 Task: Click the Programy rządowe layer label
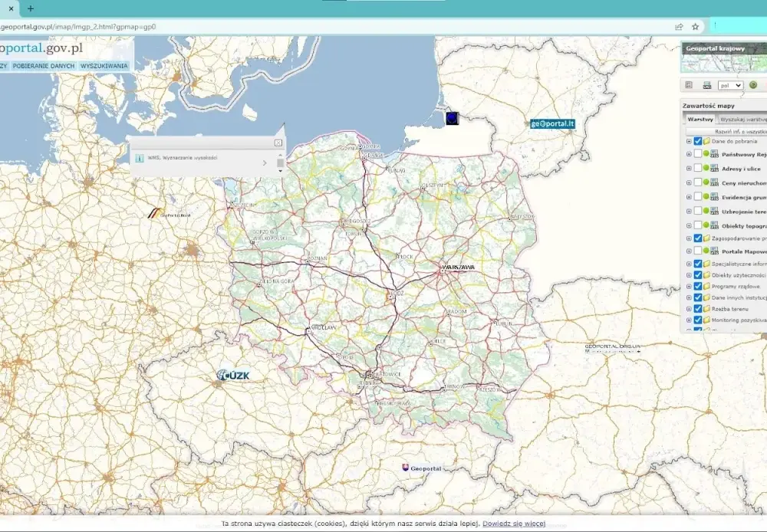(x=736, y=287)
